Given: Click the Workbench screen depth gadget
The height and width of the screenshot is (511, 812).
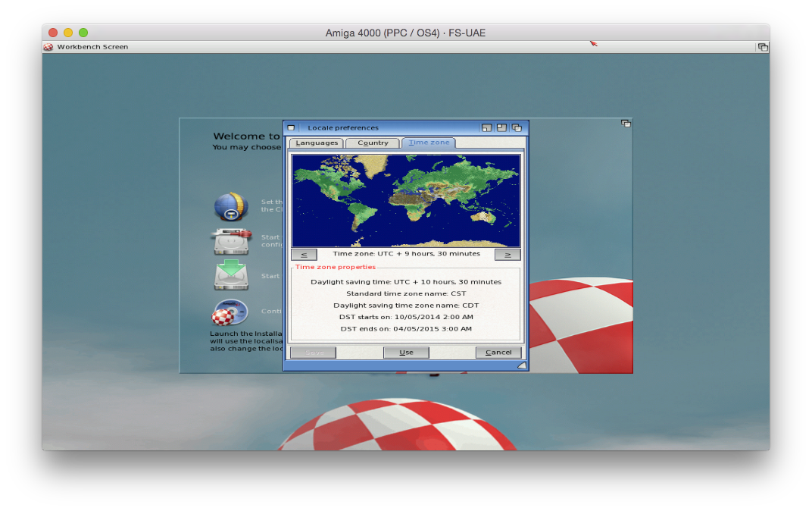Looking at the screenshot, I should tap(763, 47).
